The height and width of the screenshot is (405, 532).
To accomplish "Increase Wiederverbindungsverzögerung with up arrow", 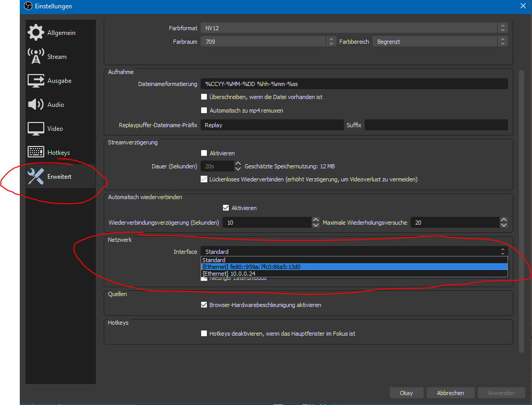I will pyautogui.click(x=316, y=219).
